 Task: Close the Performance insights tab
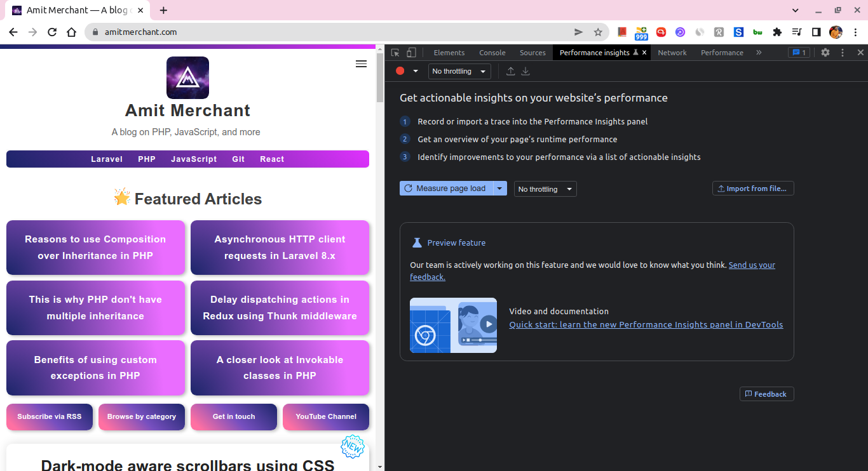644,53
